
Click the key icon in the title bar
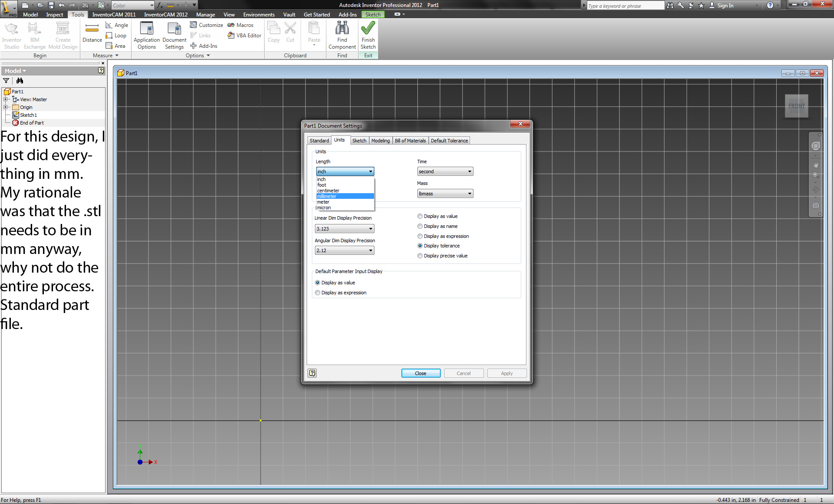(x=680, y=5)
